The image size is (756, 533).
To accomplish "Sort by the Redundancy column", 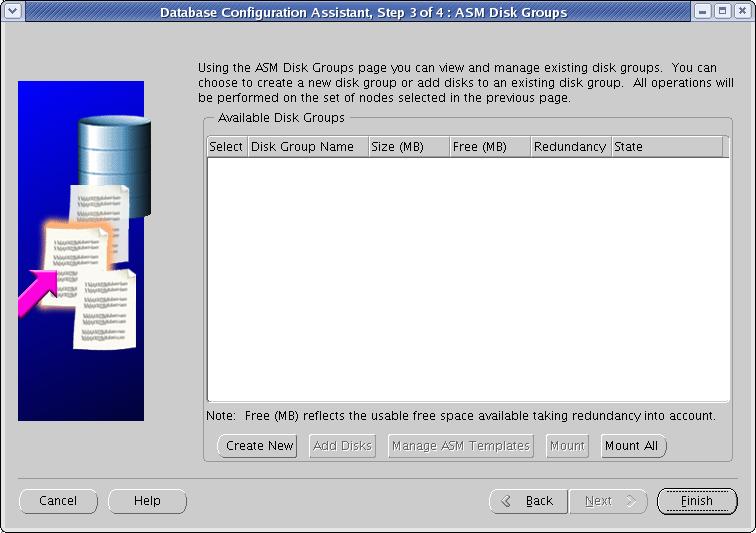I will pos(570,147).
